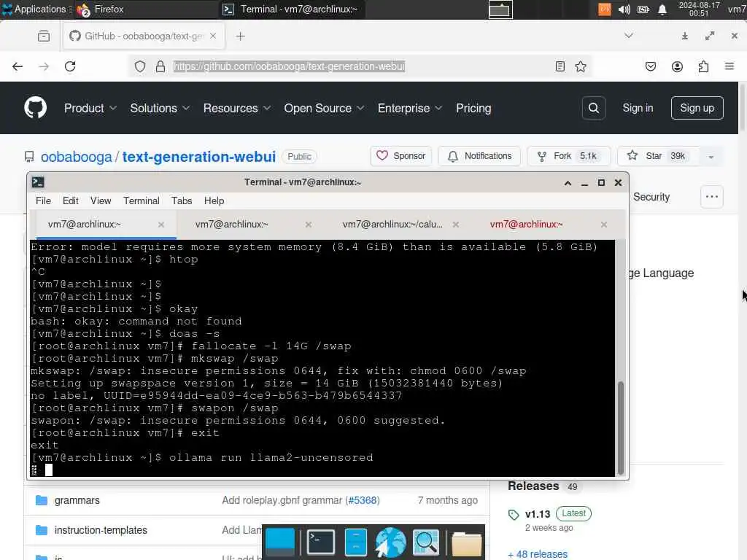Bookmark page with star icon

pos(581,66)
